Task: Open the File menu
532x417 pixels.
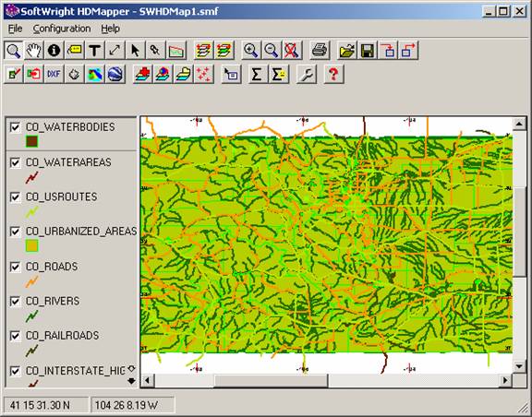Action: [x=16, y=29]
